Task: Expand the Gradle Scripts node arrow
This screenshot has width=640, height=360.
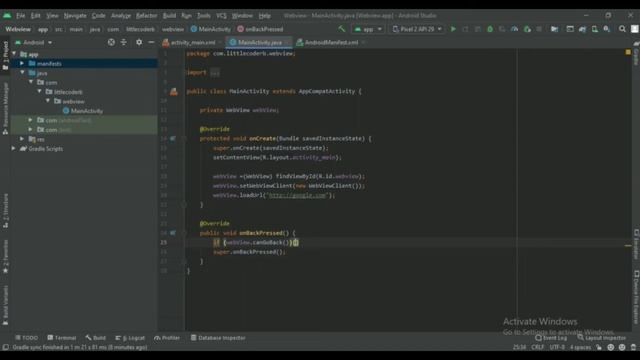Action: pyautogui.click(x=13, y=149)
